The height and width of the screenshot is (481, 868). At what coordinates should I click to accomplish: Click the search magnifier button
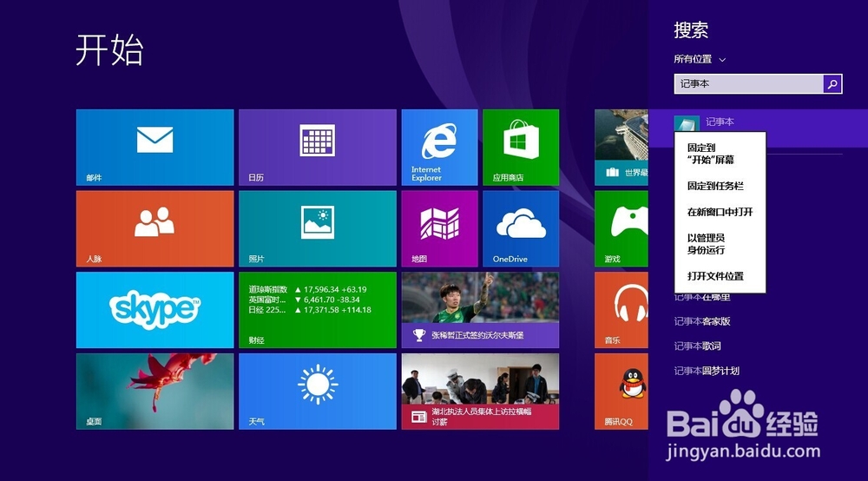[832, 83]
